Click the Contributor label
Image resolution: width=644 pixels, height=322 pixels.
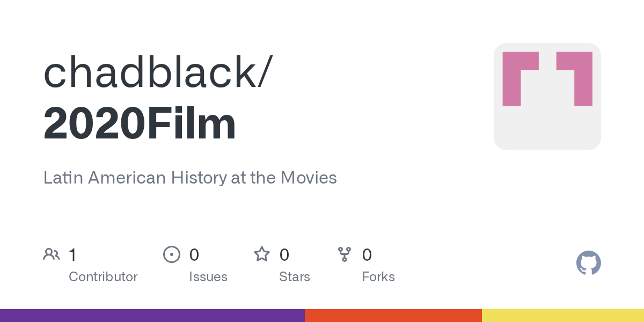point(103,277)
